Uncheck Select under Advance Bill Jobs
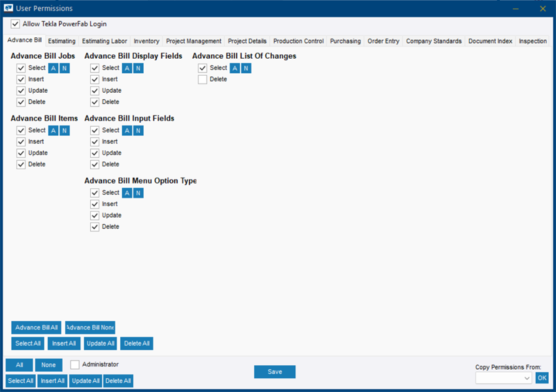This screenshot has width=556, height=392. [21, 68]
